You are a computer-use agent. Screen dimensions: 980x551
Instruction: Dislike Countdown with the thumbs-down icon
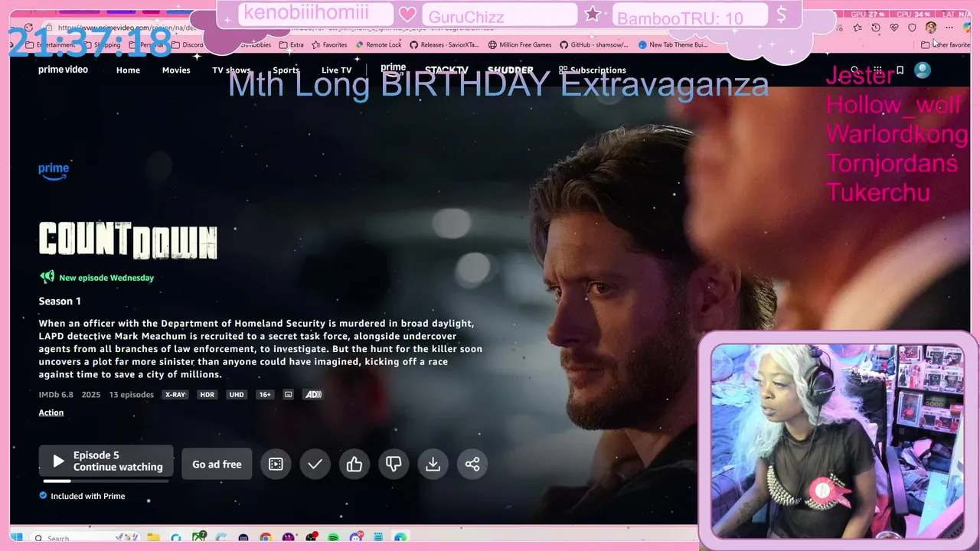pos(394,464)
